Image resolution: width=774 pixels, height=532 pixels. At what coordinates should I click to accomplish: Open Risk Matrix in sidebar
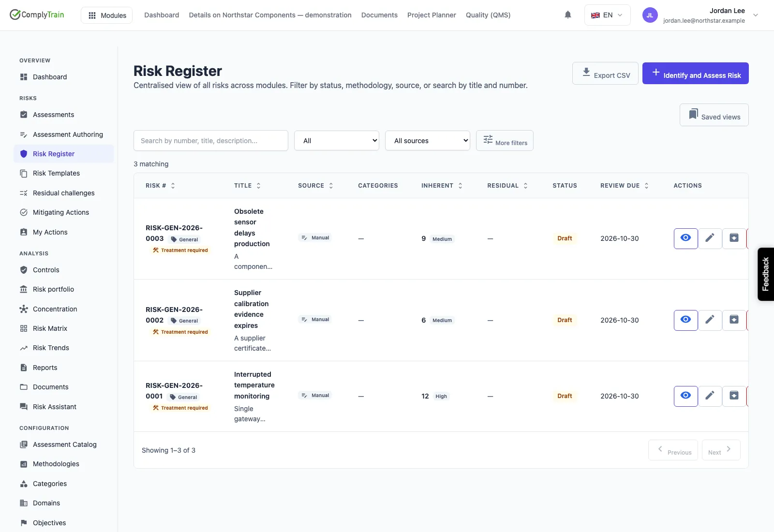pos(64,328)
